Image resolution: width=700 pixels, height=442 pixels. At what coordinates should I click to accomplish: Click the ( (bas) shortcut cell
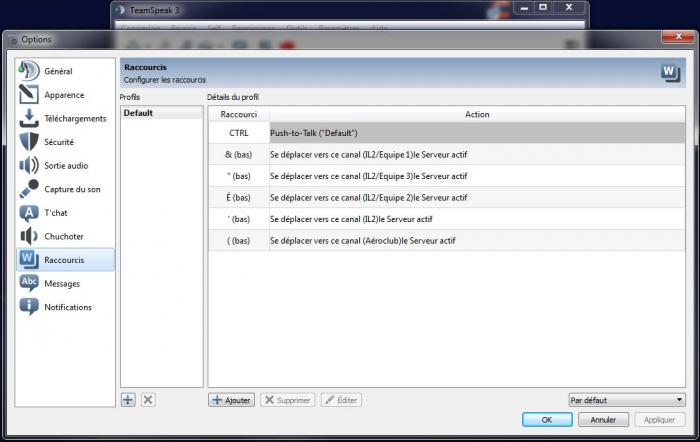239,240
